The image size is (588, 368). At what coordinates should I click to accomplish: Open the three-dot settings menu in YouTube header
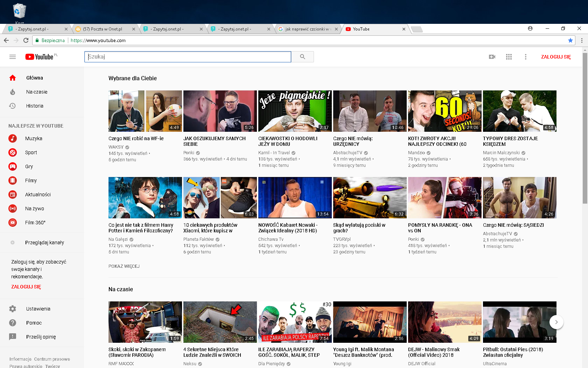[x=525, y=57]
